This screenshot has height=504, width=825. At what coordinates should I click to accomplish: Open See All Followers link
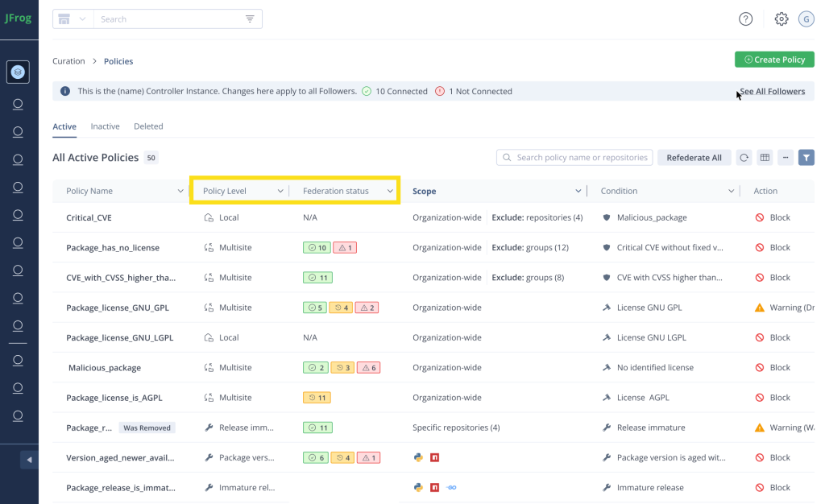coord(772,91)
